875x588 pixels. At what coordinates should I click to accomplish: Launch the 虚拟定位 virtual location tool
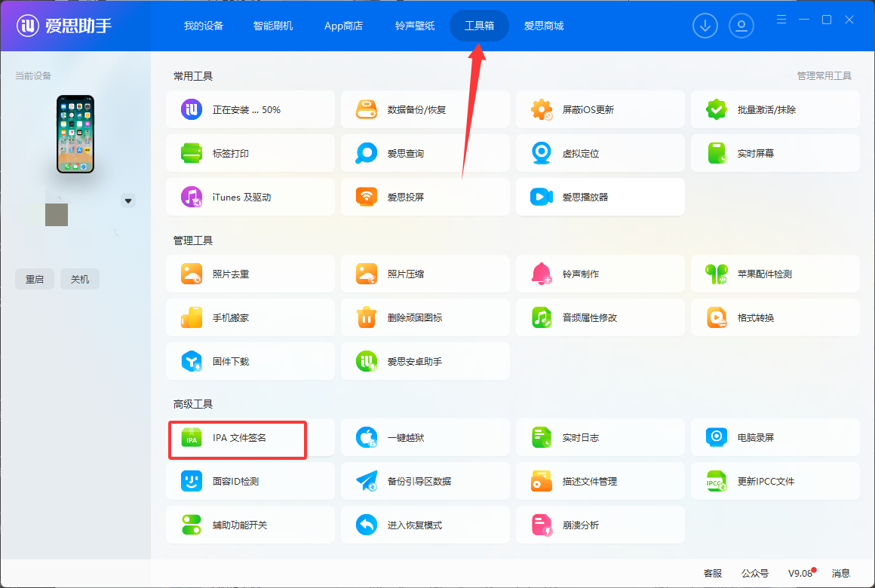coord(580,154)
